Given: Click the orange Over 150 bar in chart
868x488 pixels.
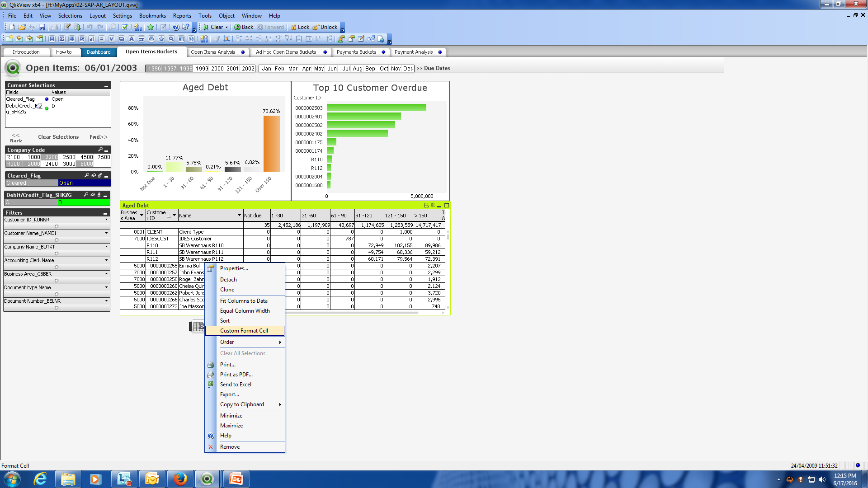Looking at the screenshot, I should tap(271, 144).
